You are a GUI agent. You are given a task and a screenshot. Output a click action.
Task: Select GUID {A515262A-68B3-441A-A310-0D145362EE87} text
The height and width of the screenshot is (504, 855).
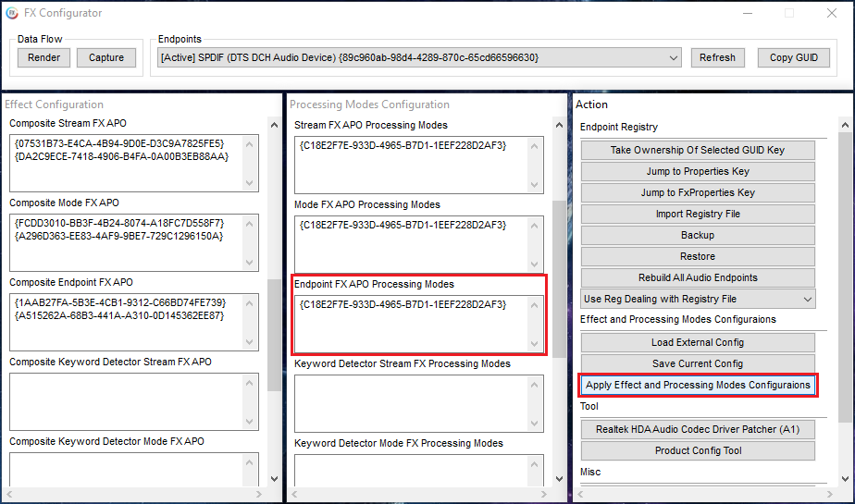point(119,315)
